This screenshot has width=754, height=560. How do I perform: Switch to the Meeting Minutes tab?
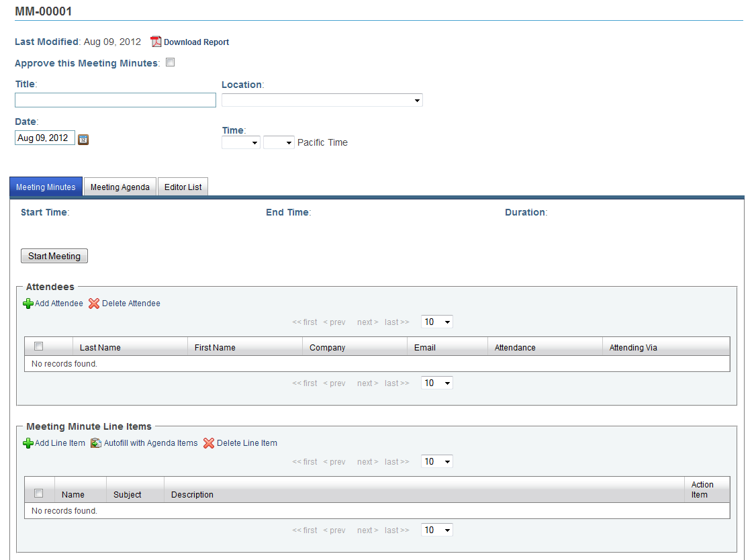click(46, 187)
